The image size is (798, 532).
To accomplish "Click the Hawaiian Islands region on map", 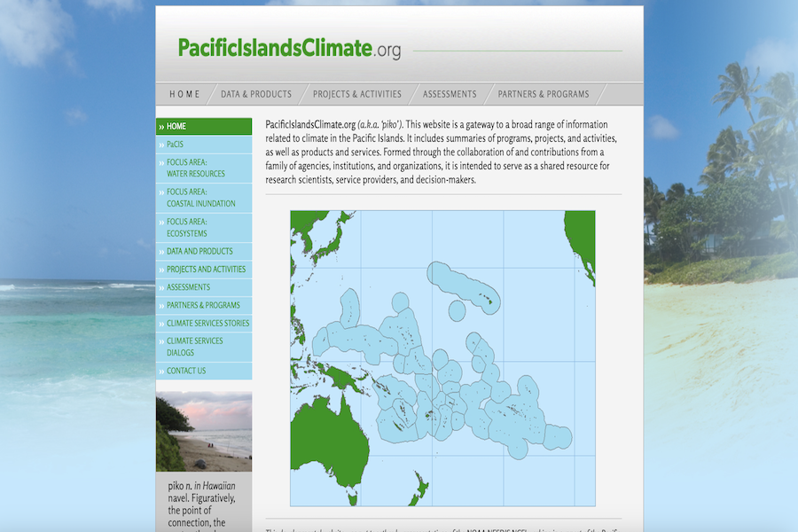I will tap(463, 286).
